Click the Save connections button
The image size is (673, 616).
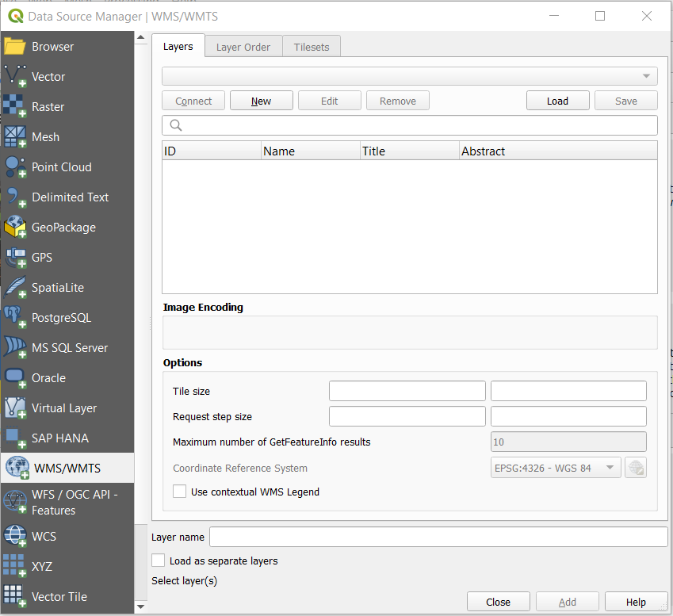click(626, 101)
